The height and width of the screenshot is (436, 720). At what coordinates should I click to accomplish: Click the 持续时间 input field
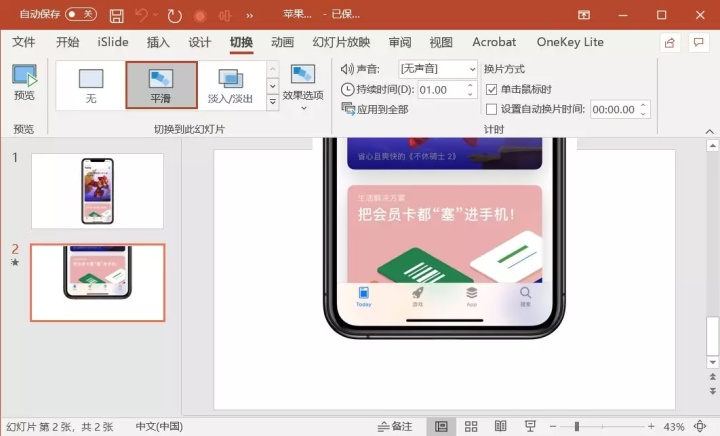(x=443, y=90)
